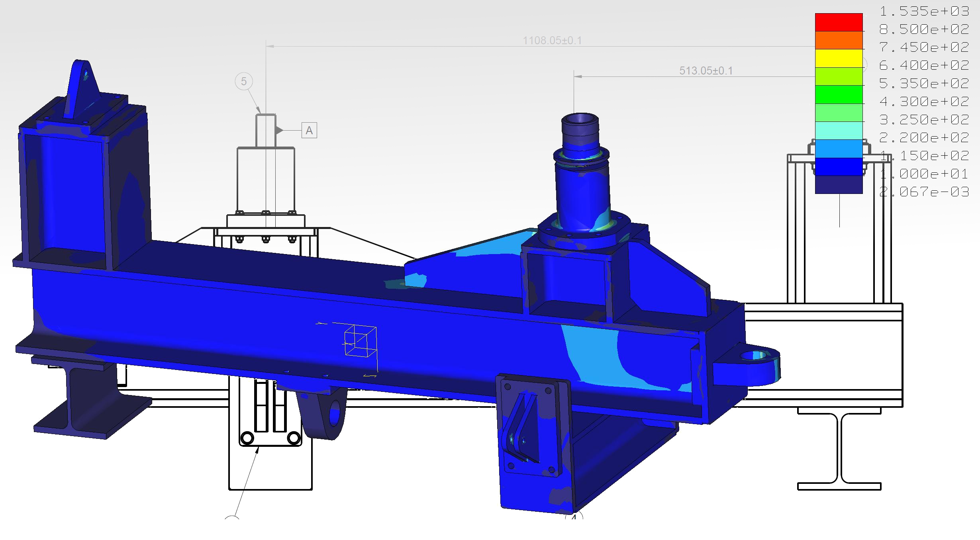Viewport: 980px width, 540px height.
Task: Click the darkest navy band of the legend
Action: click(x=839, y=185)
